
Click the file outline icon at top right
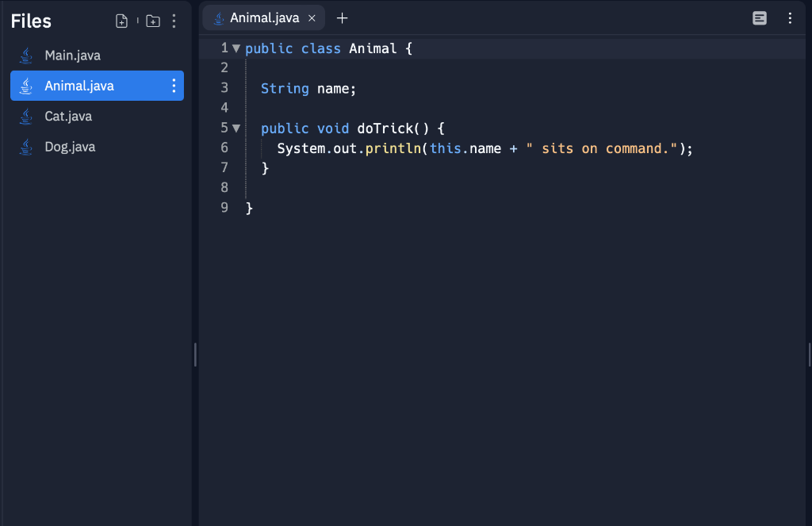tap(760, 17)
